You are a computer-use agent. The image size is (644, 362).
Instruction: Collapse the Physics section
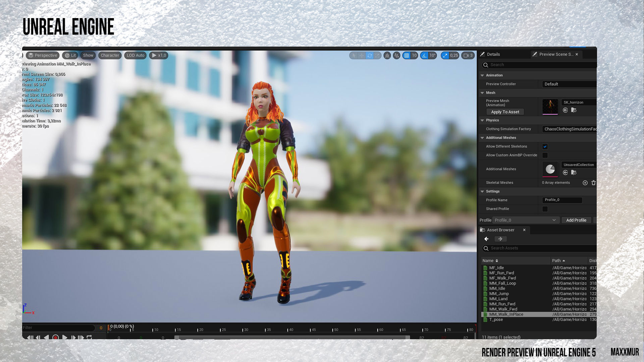(482, 120)
